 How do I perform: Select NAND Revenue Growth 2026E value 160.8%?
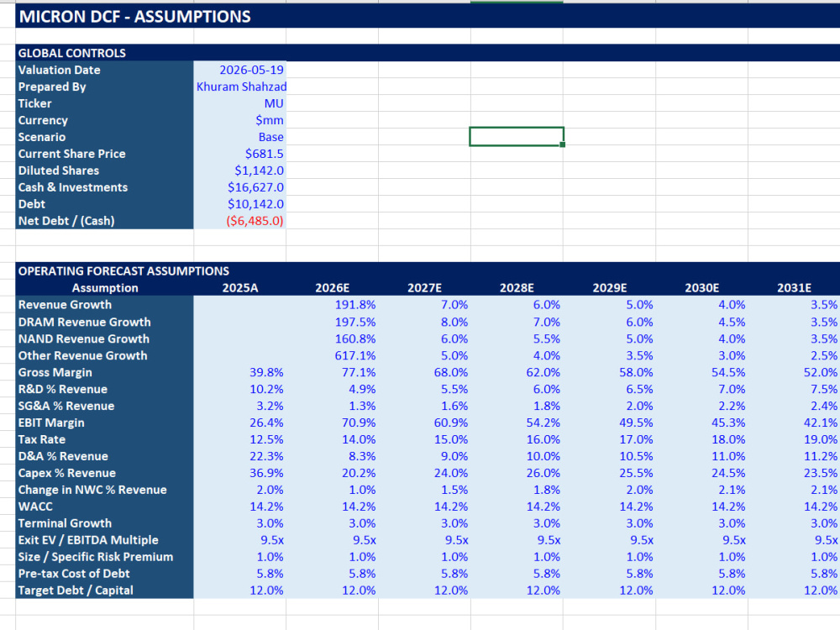pos(355,339)
